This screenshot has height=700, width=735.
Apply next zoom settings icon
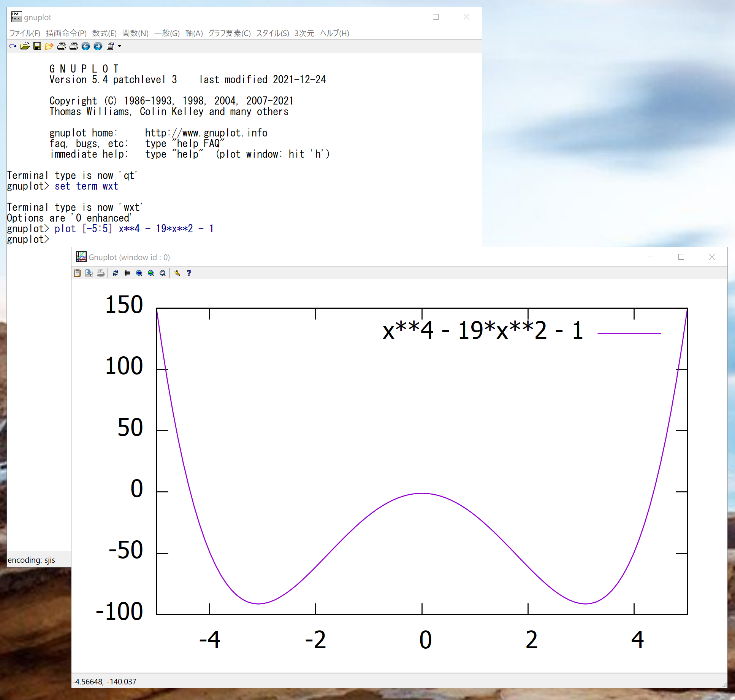click(151, 273)
